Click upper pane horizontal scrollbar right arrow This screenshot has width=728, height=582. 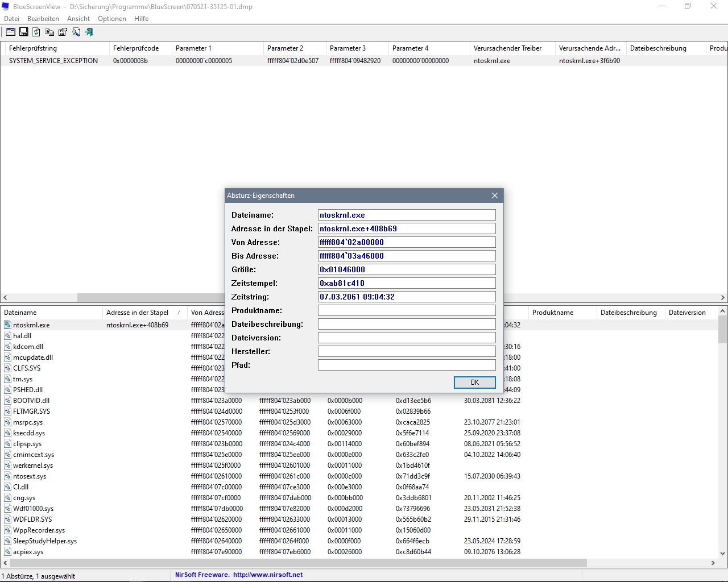(x=723, y=297)
